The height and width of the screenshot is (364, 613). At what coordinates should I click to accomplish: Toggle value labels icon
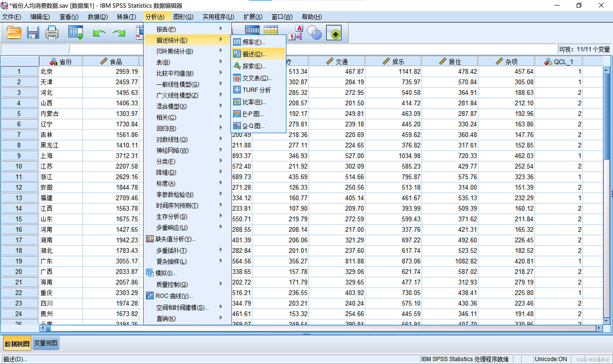coord(296,32)
